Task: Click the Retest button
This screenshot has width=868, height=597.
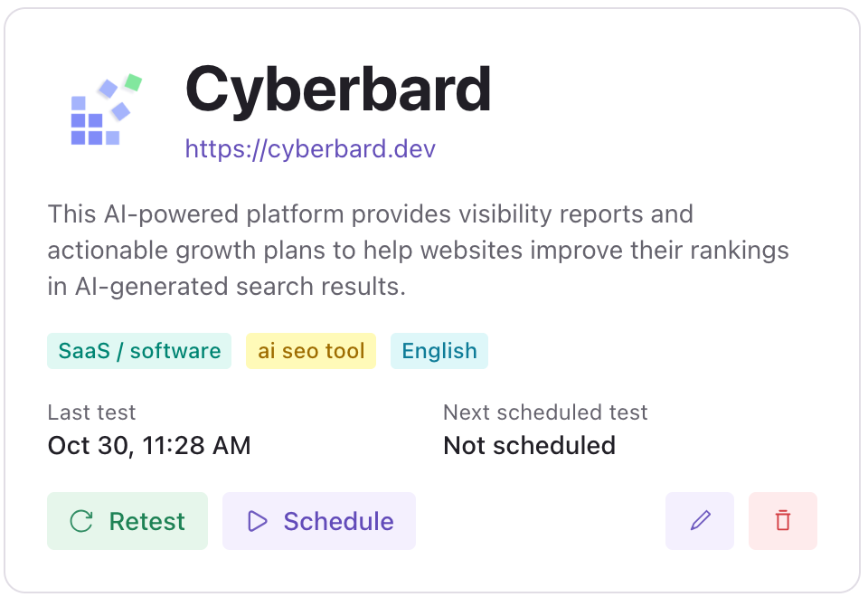Action: [127, 521]
